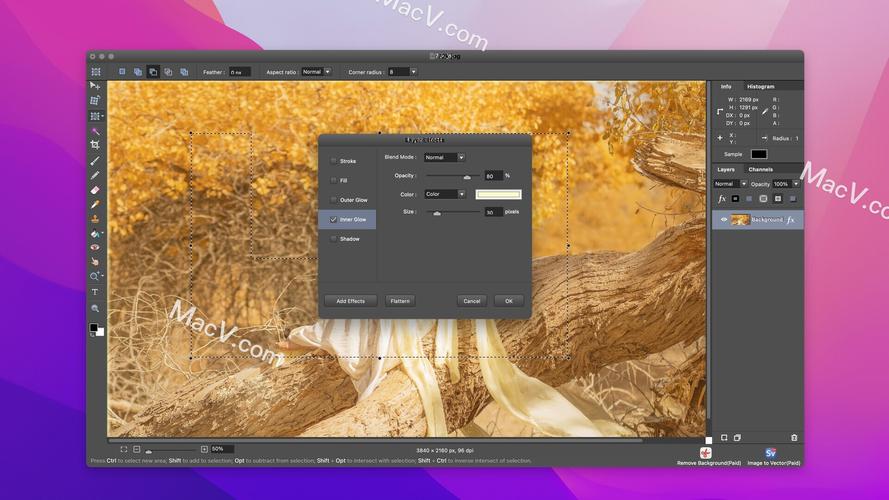This screenshot has width=889, height=500.
Task: Click the Inverse Intersect Selection mode icon
Action: pos(184,72)
